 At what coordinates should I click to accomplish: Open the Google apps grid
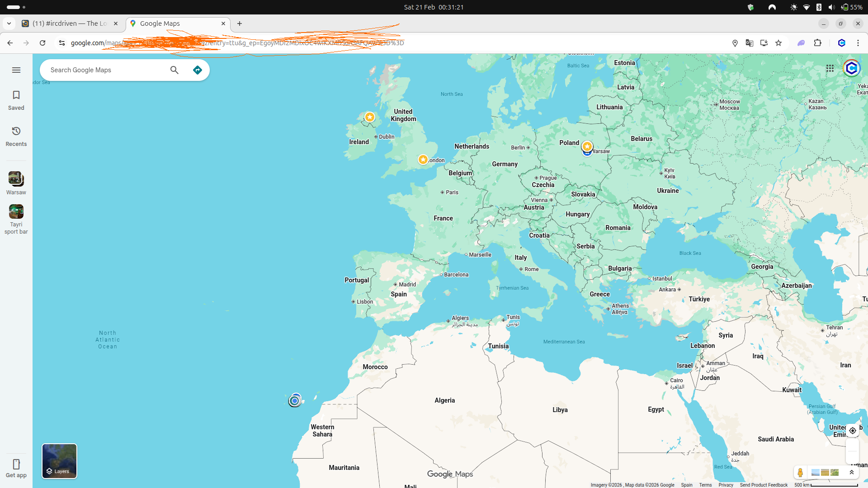click(830, 68)
